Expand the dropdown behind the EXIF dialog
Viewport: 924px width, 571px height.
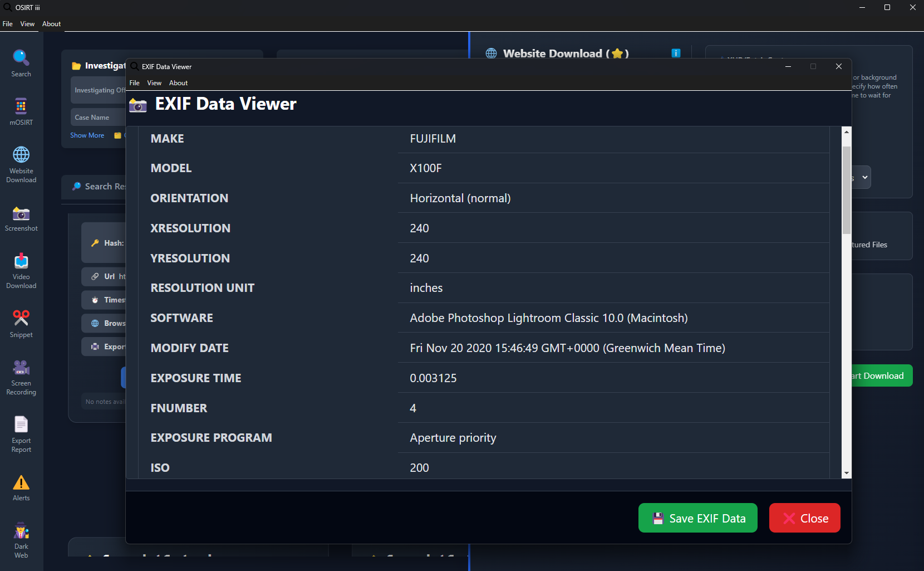862,178
